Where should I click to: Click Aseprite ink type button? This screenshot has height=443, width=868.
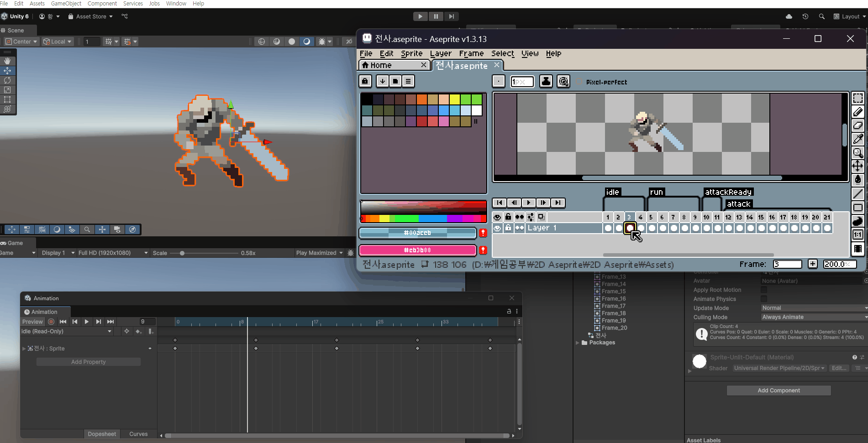(546, 81)
